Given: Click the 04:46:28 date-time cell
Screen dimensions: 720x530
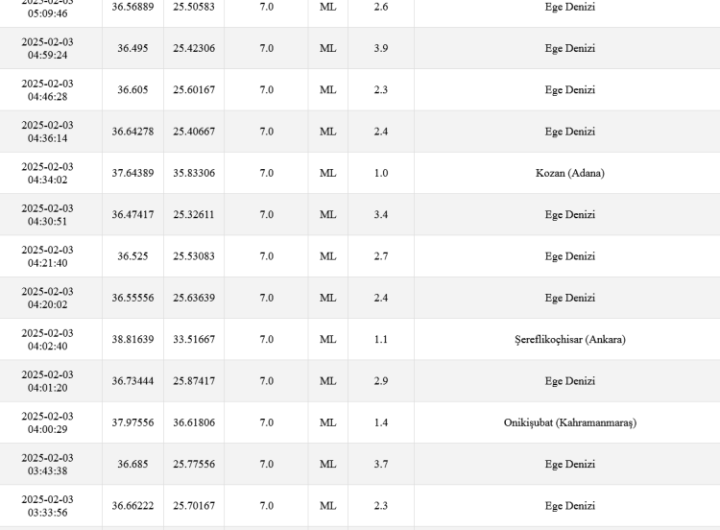Looking at the screenshot, I should [48, 90].
